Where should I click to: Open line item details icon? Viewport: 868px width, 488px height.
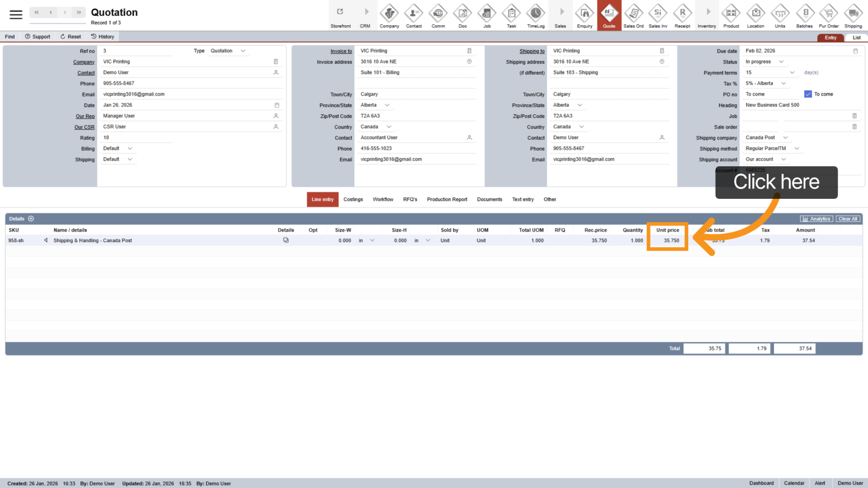point(286,240)
